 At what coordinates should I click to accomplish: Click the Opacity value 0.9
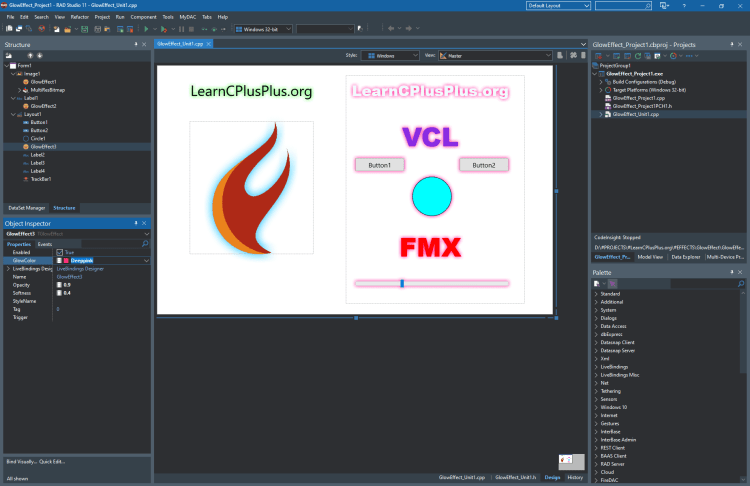coord(67,285)
